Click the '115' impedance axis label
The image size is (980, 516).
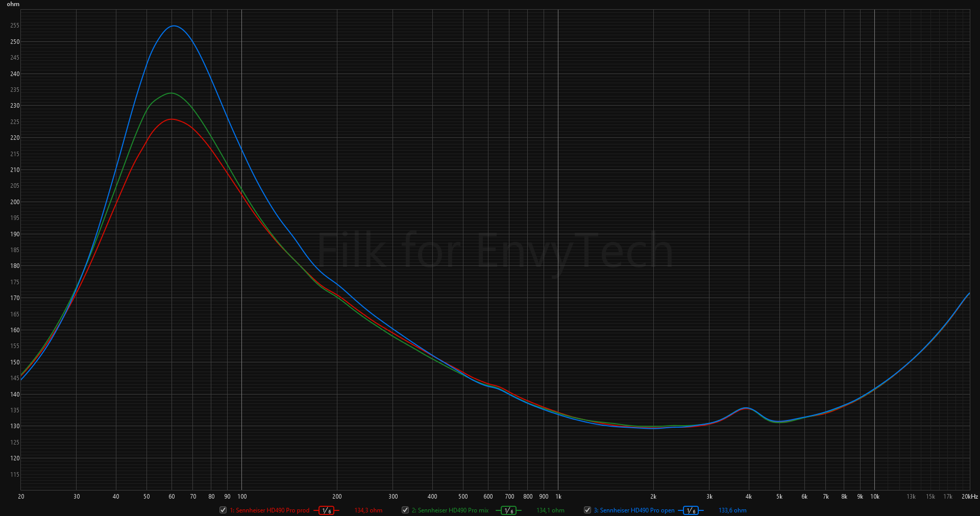point(15,475)
